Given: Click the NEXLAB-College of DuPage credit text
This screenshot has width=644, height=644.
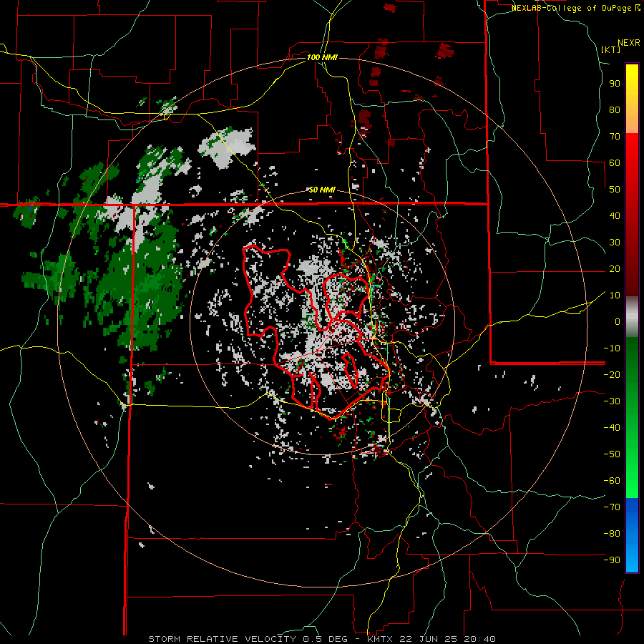Looking at the screenshot, I should point(576,8).
